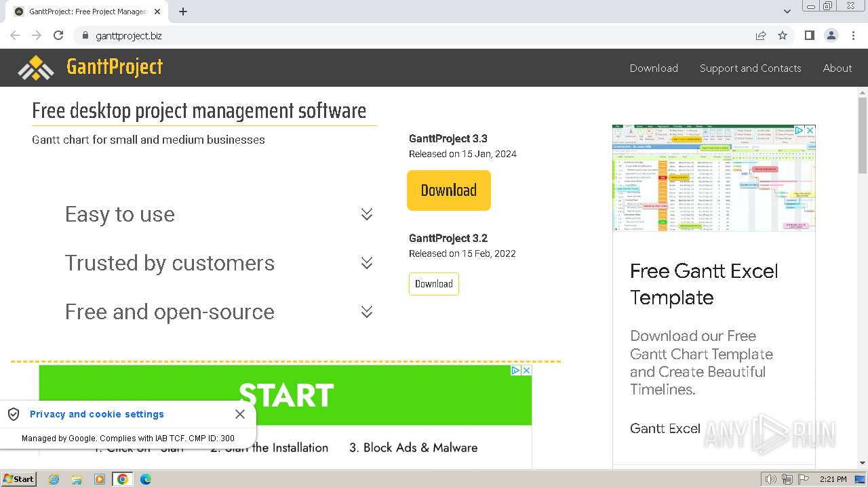This screenshot has height=488, width=868.
Task: Click the scrollbar up arrow
Action: point(863,91)
